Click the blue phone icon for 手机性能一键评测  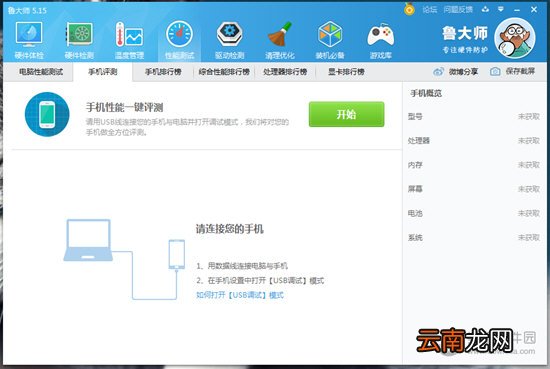coord(47,114)
